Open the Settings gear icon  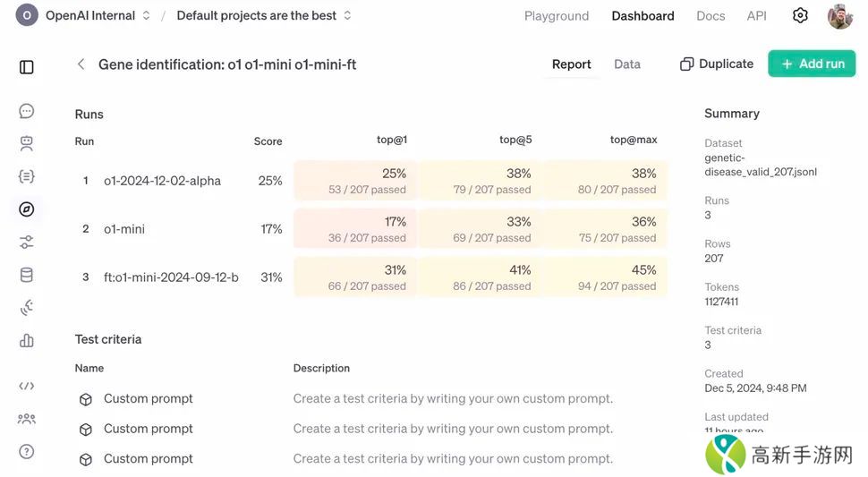pos(800,16)
